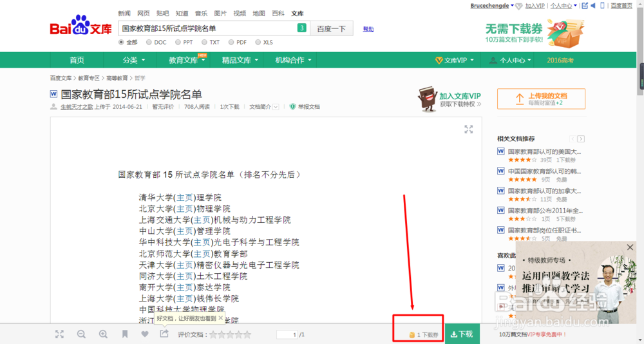
Task: Zoom out the document
Action: point(81,334)
